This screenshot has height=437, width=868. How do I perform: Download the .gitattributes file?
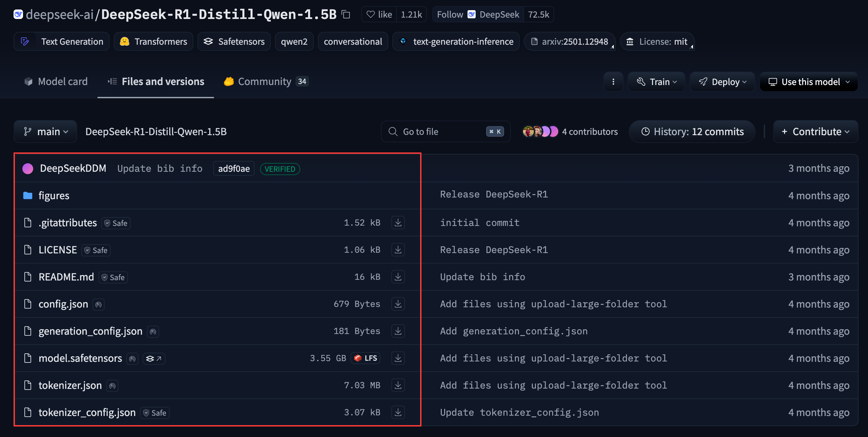[398, 223]
